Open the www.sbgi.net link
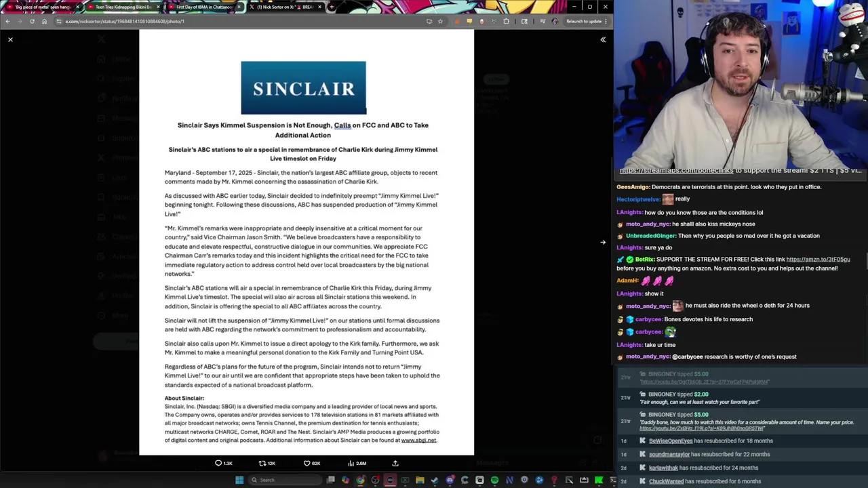This screenshot has width=868, height=488. point(418,441)
